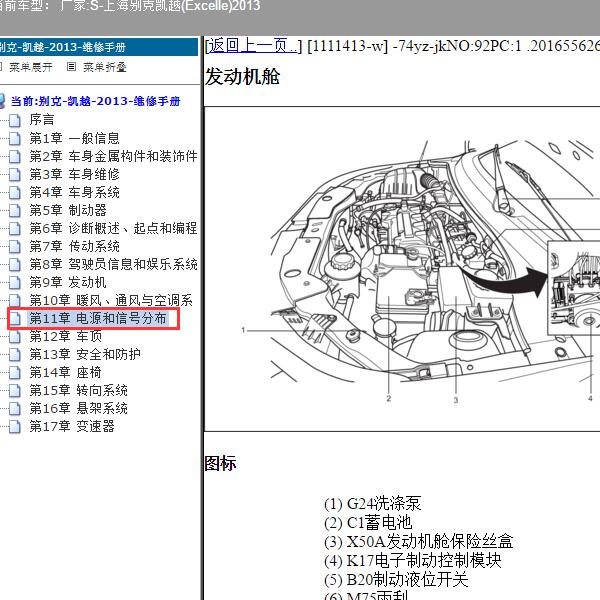
Task: Click the page icon beside 第9章 发动机
Action: point(15,282)
